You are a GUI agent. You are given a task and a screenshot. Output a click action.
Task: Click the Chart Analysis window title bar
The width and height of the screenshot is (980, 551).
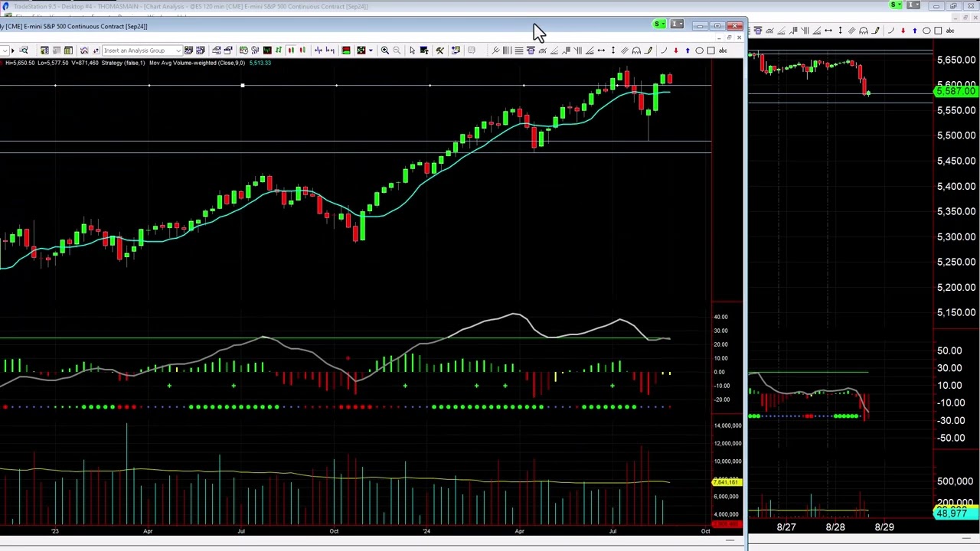306,26
